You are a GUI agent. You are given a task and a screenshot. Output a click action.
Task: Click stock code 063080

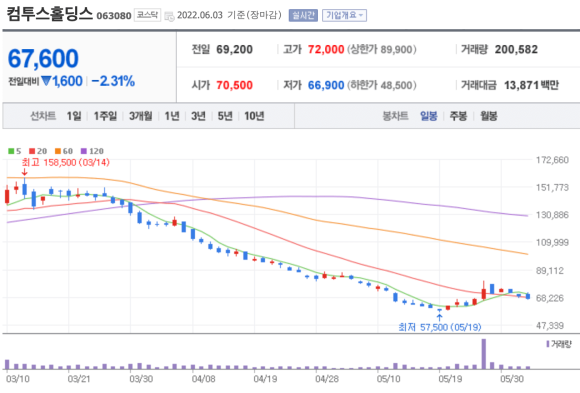pos(114,16)
